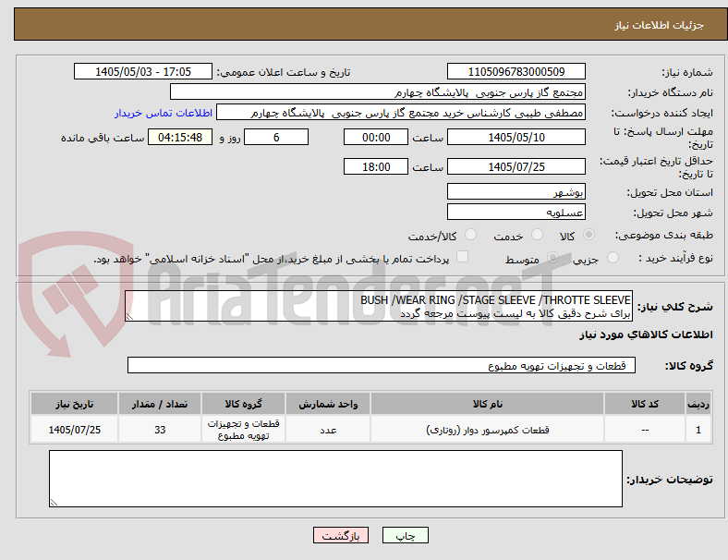Click the چاپ print button

406,535
